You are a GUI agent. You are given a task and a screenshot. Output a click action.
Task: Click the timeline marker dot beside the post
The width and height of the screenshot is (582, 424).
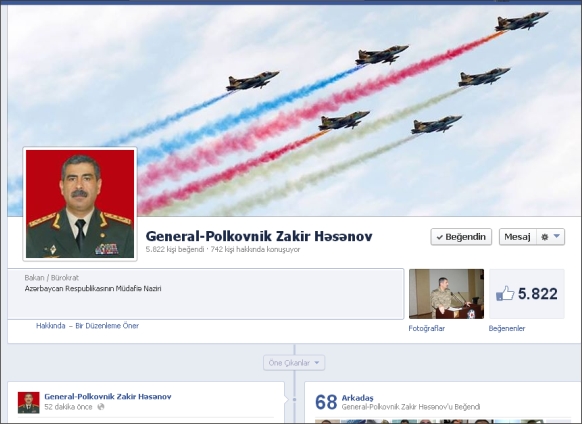coord(294,399)
